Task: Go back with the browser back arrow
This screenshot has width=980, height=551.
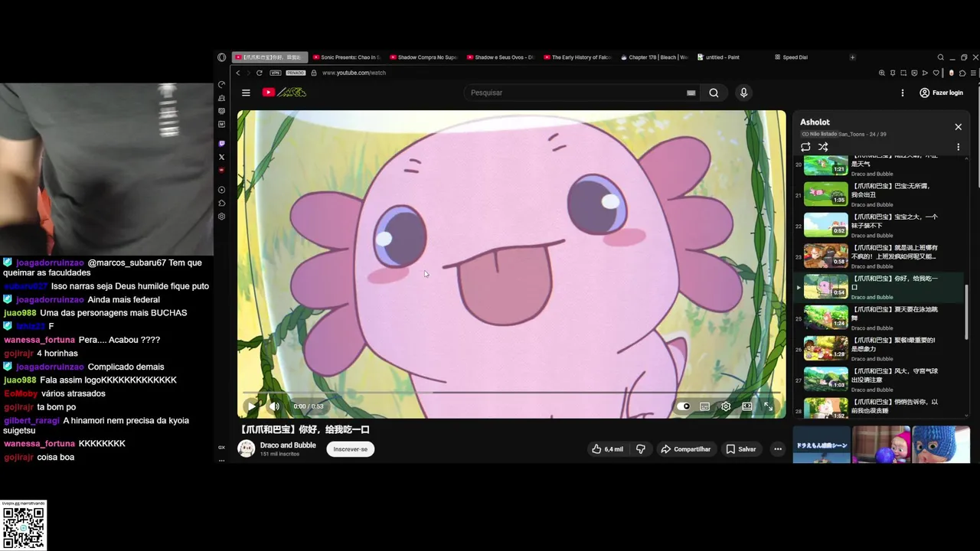Action: point(238,73)
